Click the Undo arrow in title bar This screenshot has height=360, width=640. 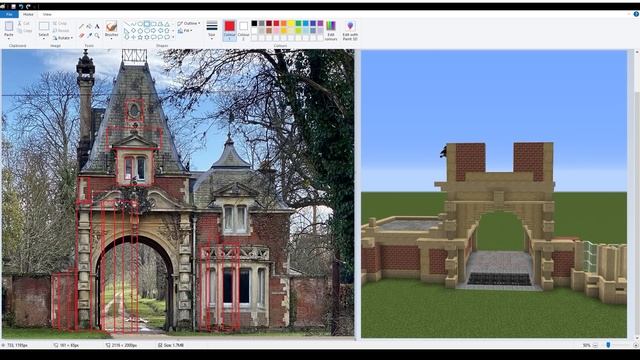21,7
